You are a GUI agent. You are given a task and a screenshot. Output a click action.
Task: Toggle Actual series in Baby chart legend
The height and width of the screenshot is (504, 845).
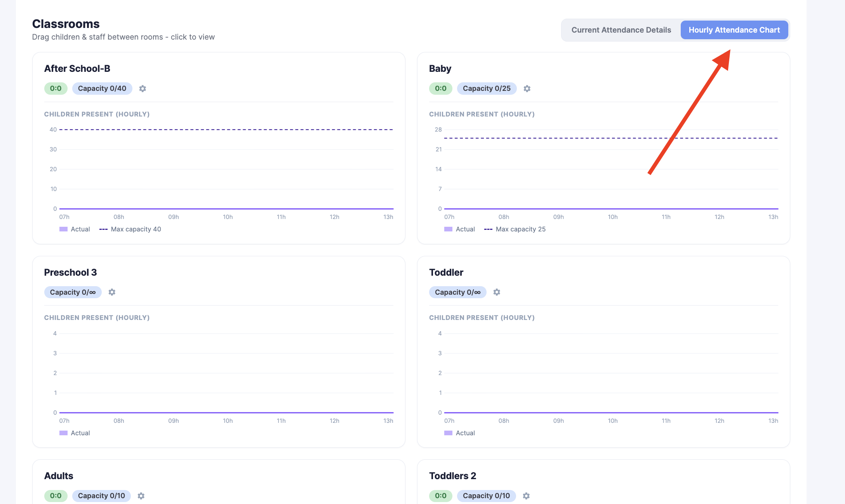[459, 229]
